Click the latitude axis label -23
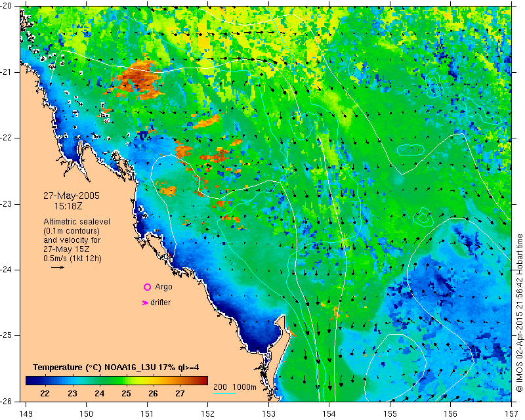Screen dimensions: 525x420 pyautogui.click(x=7, y=204)
